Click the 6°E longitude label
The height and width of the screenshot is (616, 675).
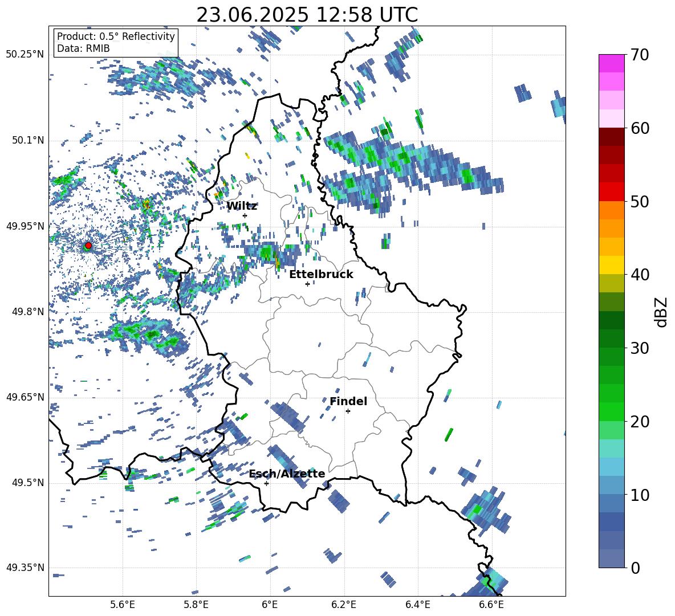point(270,605)
